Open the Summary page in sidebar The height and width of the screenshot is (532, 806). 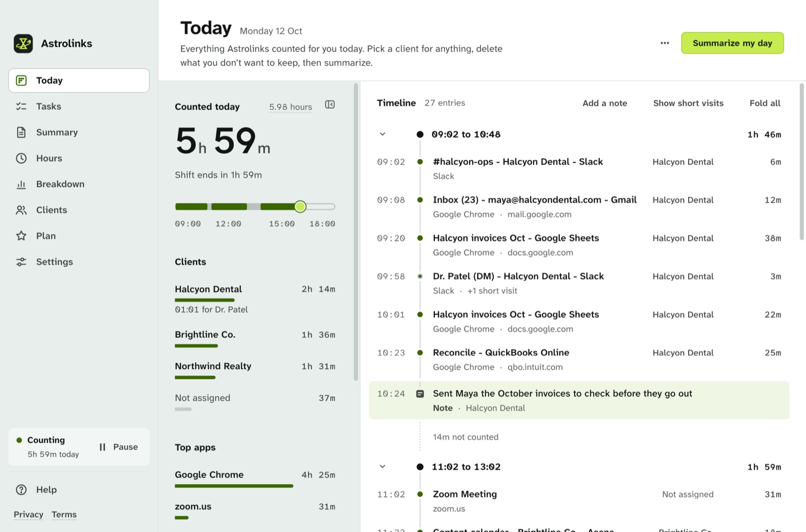[79, 132]
